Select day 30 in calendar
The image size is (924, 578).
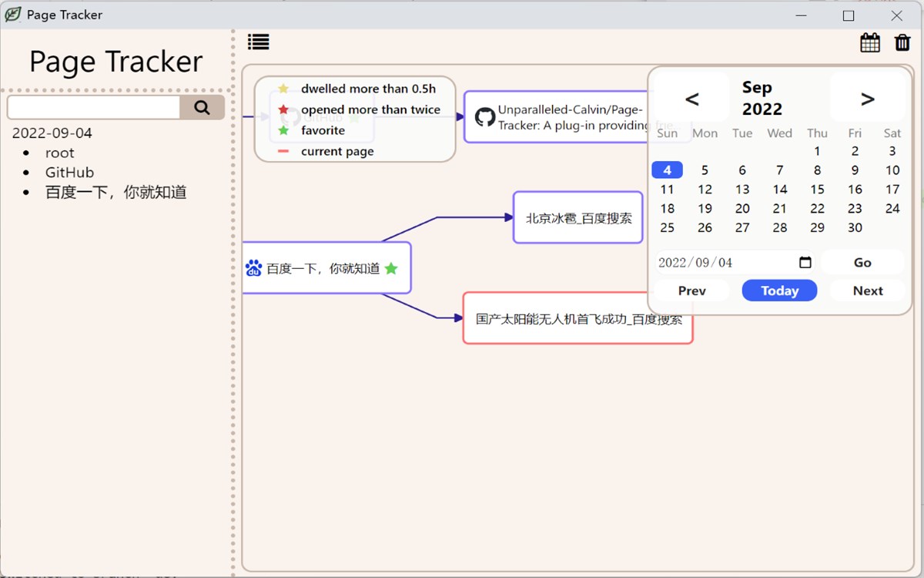pos(855,228)
